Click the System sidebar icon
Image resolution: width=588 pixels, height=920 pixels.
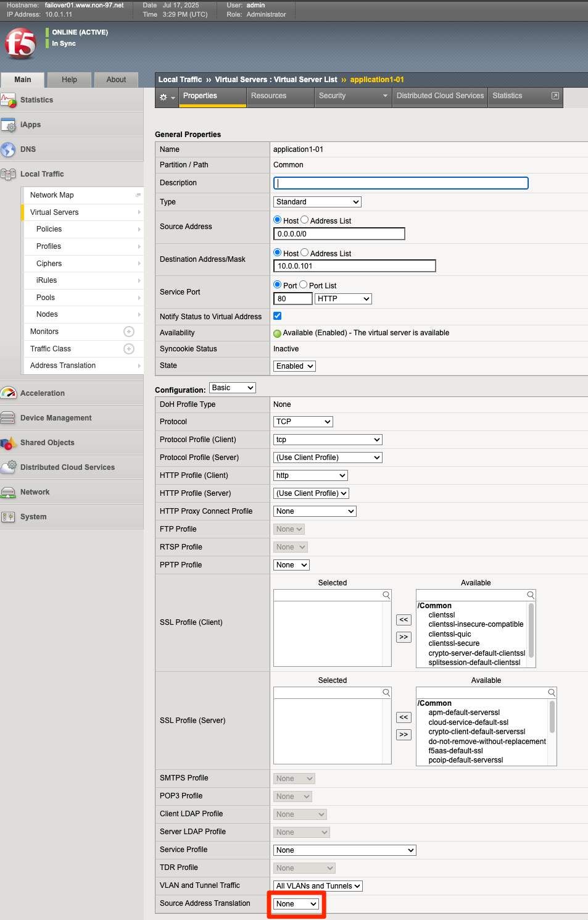[9, 517]
